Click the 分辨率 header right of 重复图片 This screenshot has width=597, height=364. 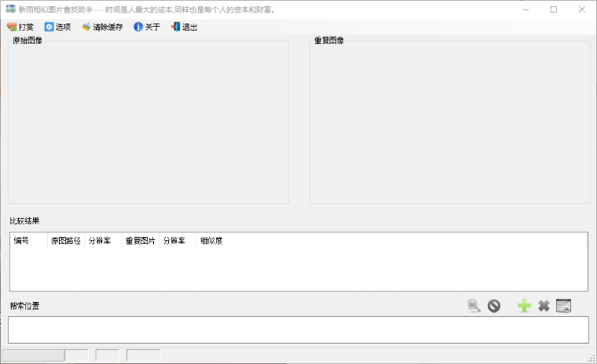(x=178, y=241)
